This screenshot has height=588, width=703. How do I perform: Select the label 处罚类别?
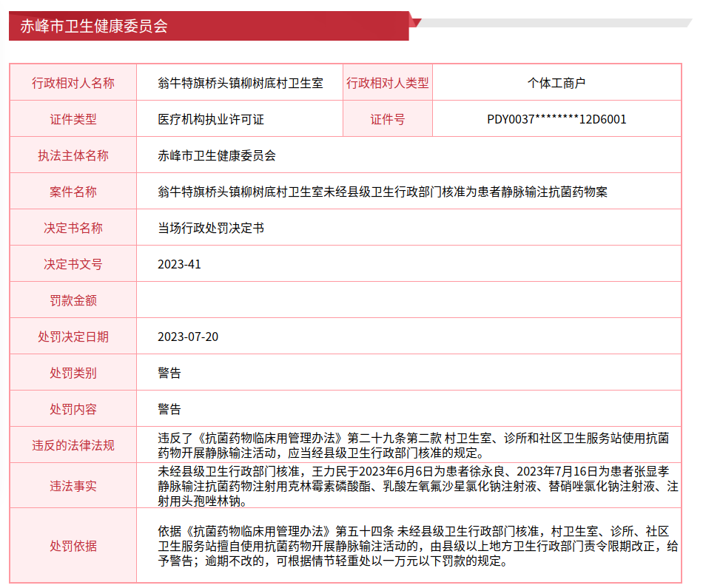pos(73,374)
